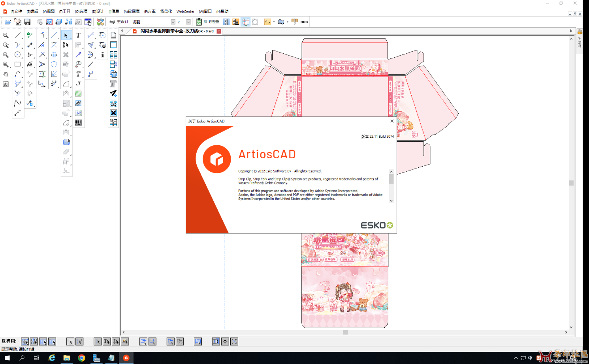
Task: Open Google Chrome from the taskbar
Action: point(81,358)
